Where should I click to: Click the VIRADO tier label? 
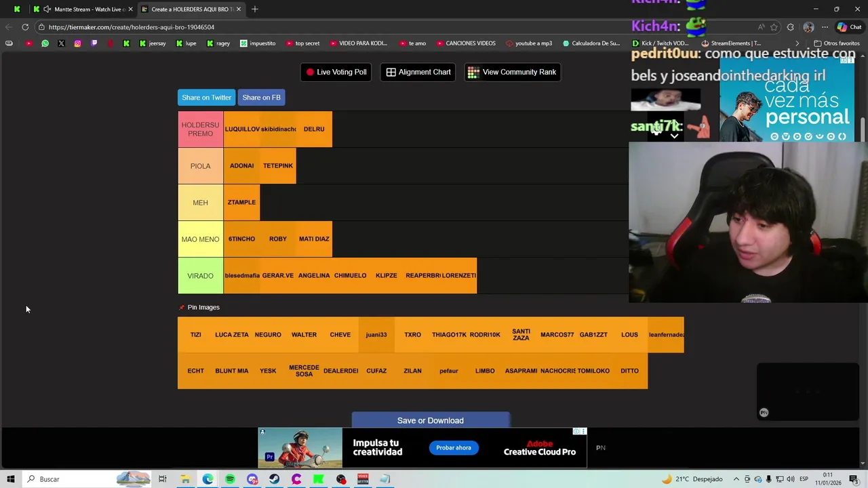coord(200,276)
